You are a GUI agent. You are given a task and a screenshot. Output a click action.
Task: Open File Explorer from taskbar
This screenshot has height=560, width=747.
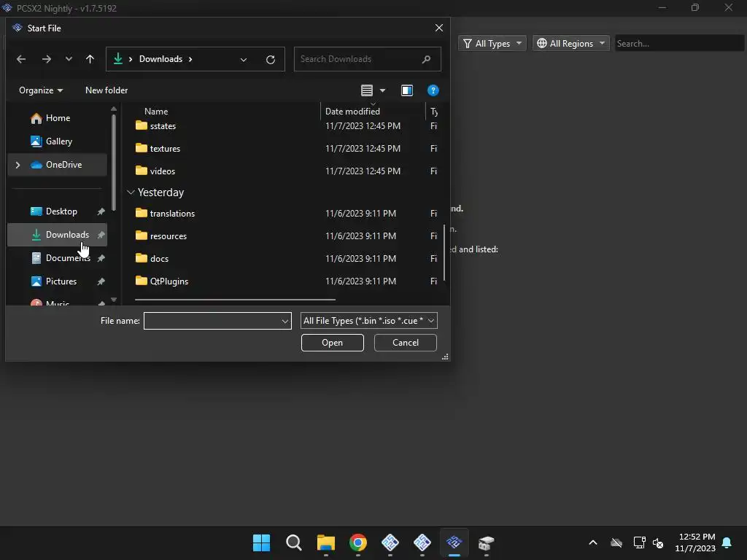(326, 542)
